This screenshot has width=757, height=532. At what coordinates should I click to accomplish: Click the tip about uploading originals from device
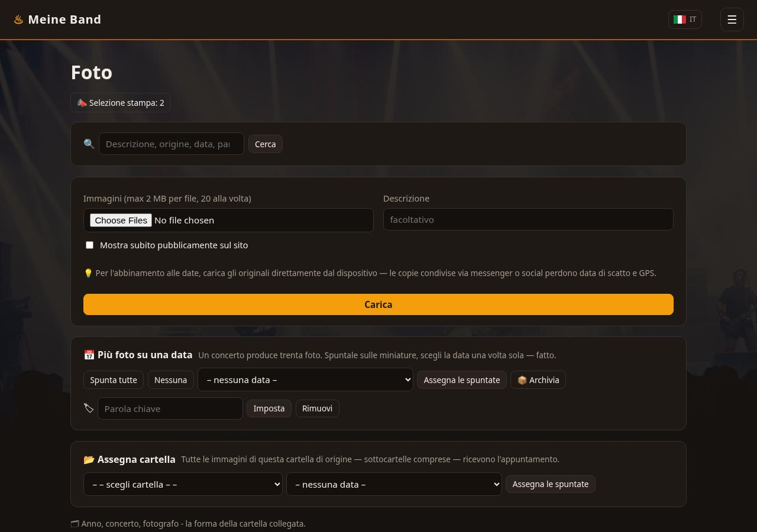point(370,273)
